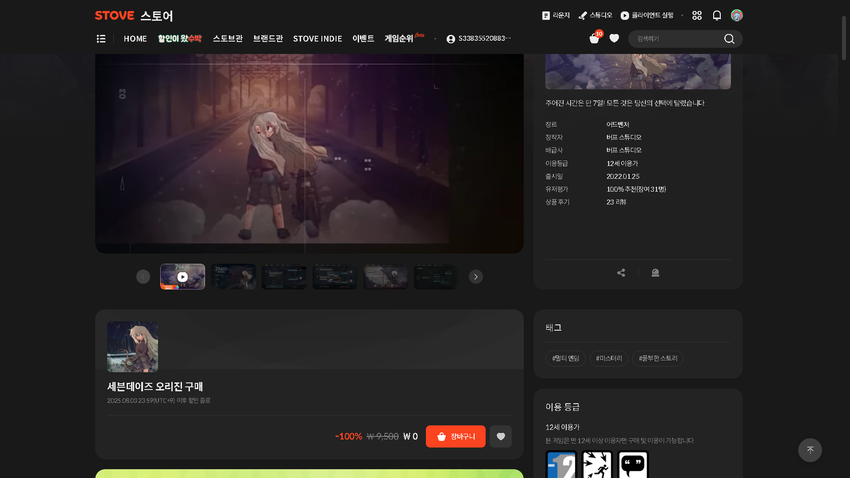Viewport: 850px width, 478px height.
Task: Click the report siren icon
Action: 655,273
